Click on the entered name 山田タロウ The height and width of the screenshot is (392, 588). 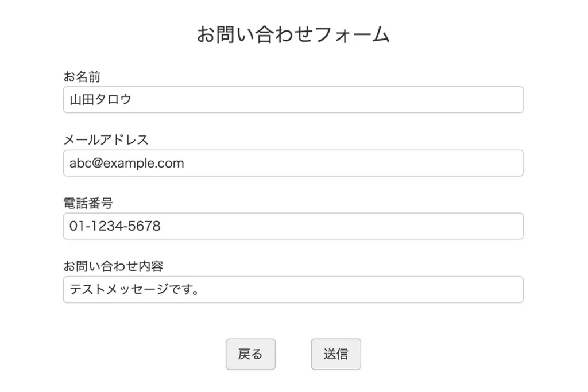point(100,100)
